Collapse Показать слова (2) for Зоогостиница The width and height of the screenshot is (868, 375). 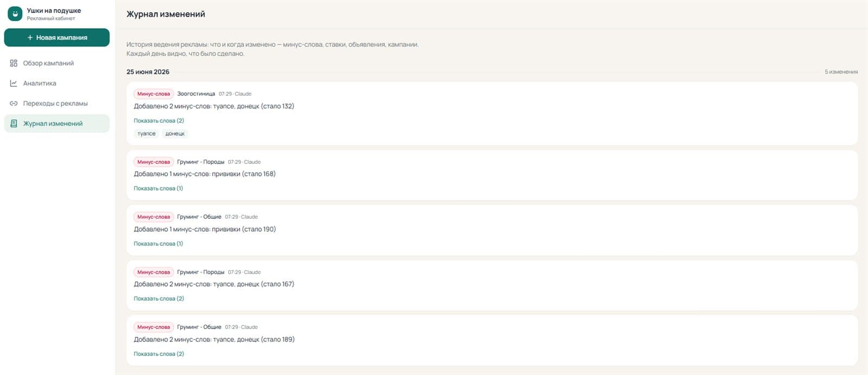159,120
